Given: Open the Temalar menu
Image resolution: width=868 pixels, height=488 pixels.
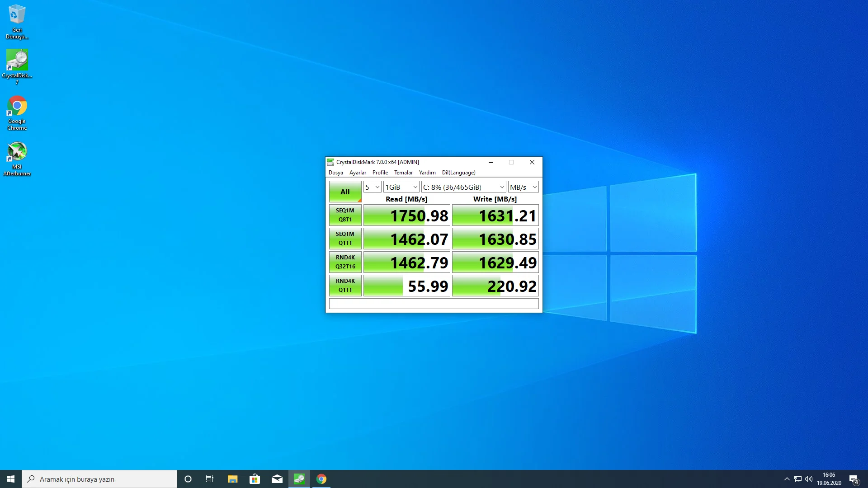Looking at the screenshot, I should click(x=403, y=173).
